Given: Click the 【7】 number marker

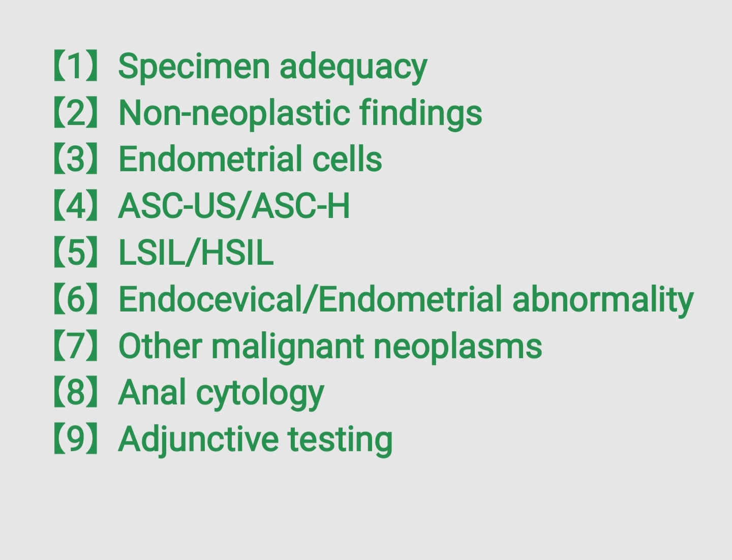Looking at the screenshot, I should 76,346.
